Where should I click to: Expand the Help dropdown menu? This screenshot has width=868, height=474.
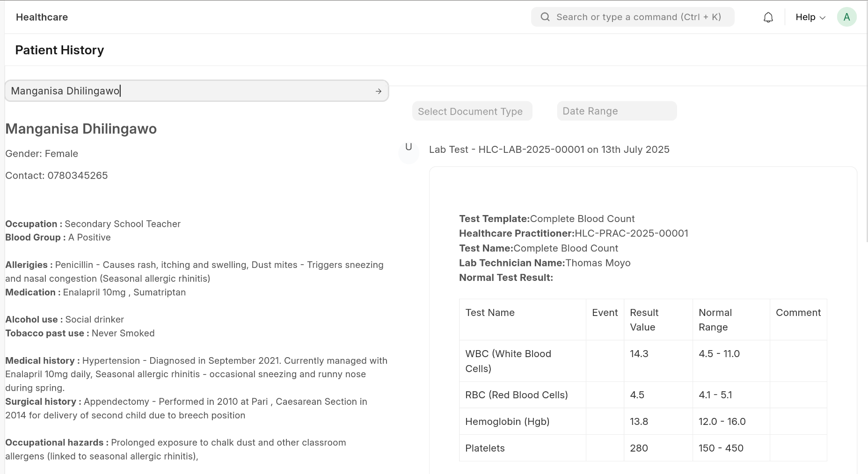(x=810, y=17)
